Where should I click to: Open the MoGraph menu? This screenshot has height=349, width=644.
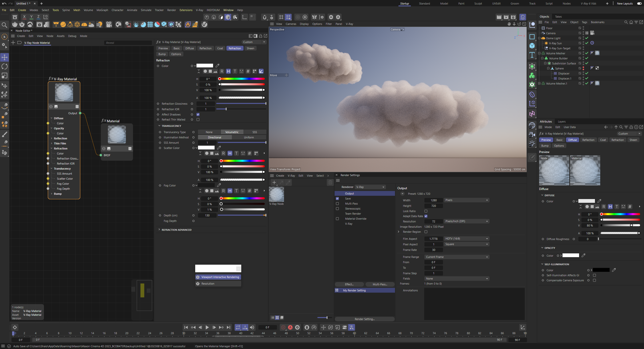coord(102,10)
